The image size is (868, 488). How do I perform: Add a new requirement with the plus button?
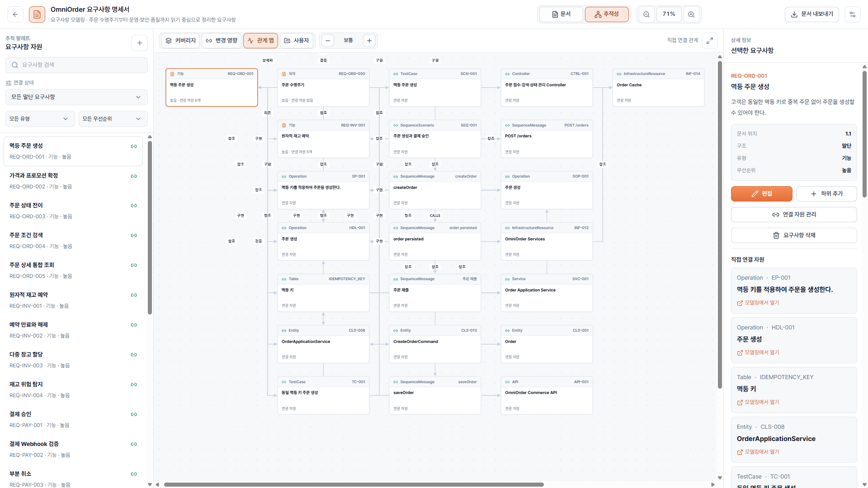pyautogui.click(x=140, y=43)
